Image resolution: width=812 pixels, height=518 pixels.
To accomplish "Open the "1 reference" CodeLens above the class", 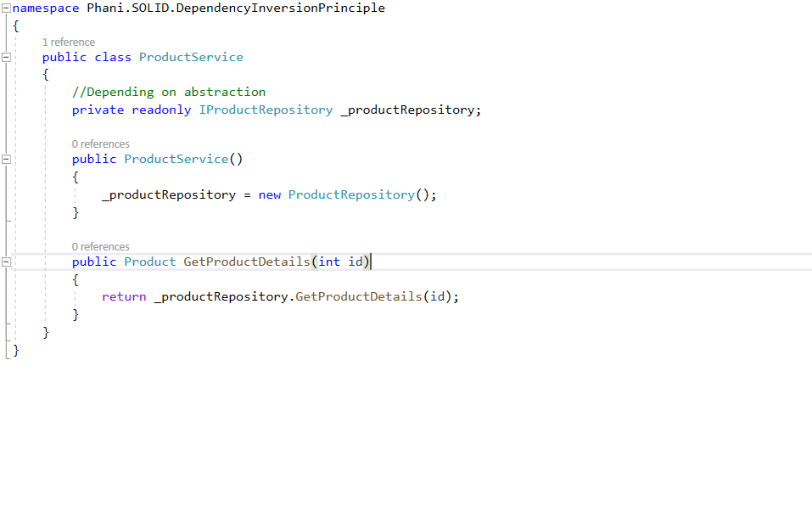I will (69, 42).
